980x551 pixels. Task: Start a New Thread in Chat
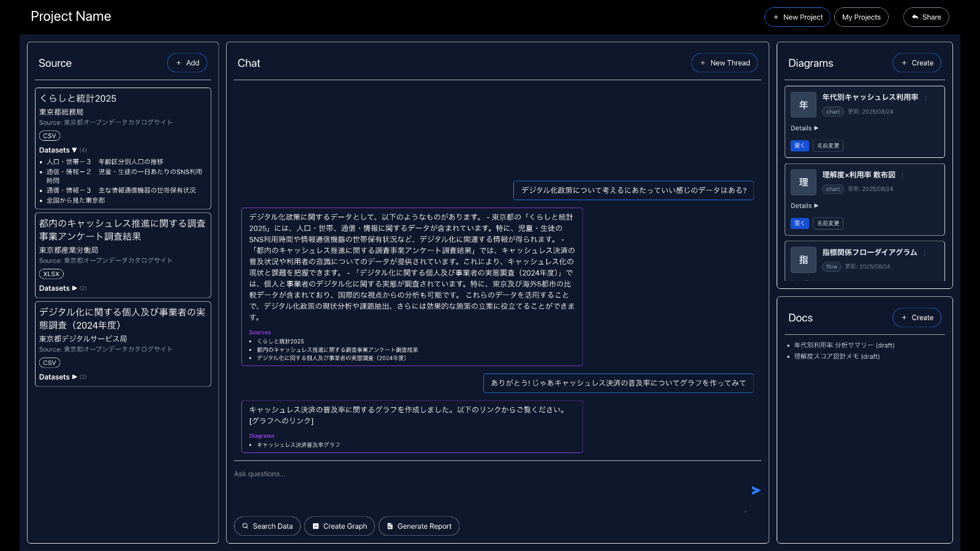tap(725, 63)
